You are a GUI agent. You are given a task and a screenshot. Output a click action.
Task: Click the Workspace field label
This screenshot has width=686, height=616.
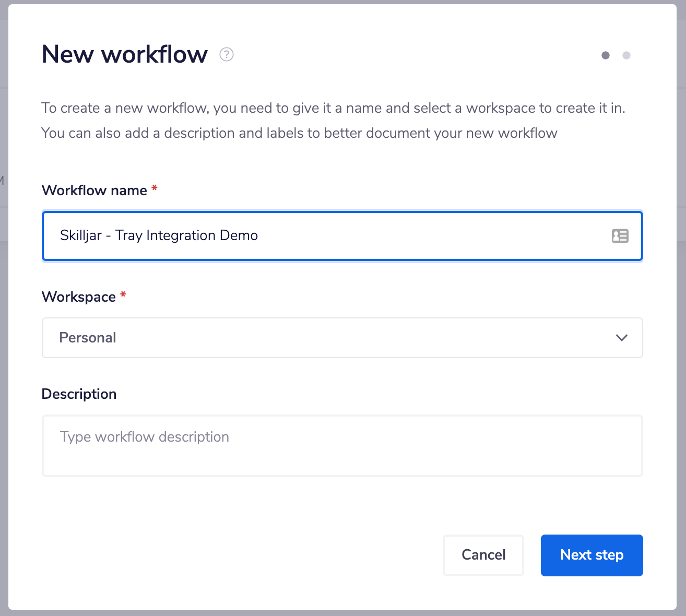tap(79, 297)
